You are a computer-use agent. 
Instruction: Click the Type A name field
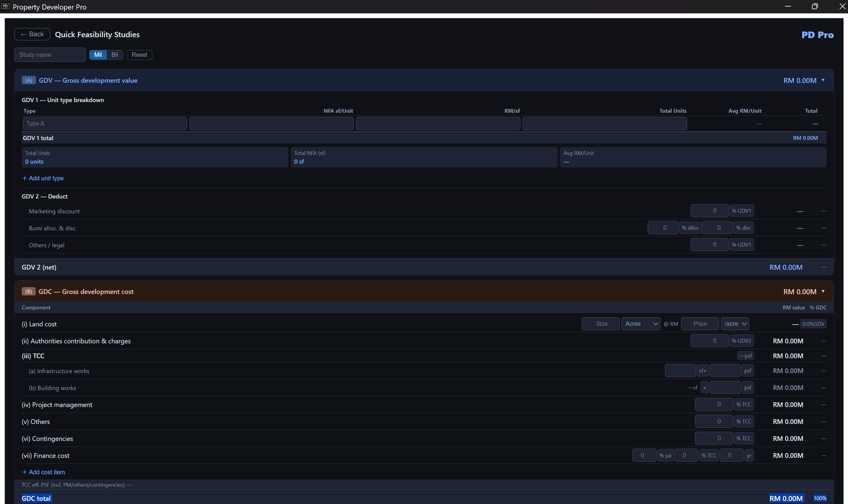tap(105, 123)
